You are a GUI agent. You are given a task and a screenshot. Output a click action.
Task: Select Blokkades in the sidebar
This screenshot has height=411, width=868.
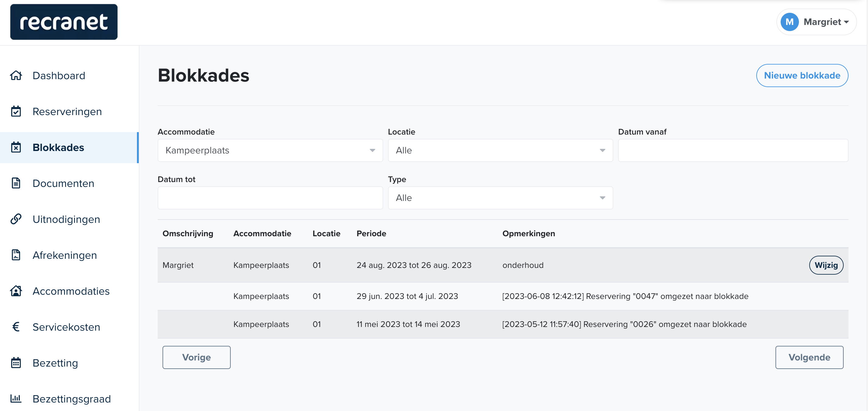69,147
